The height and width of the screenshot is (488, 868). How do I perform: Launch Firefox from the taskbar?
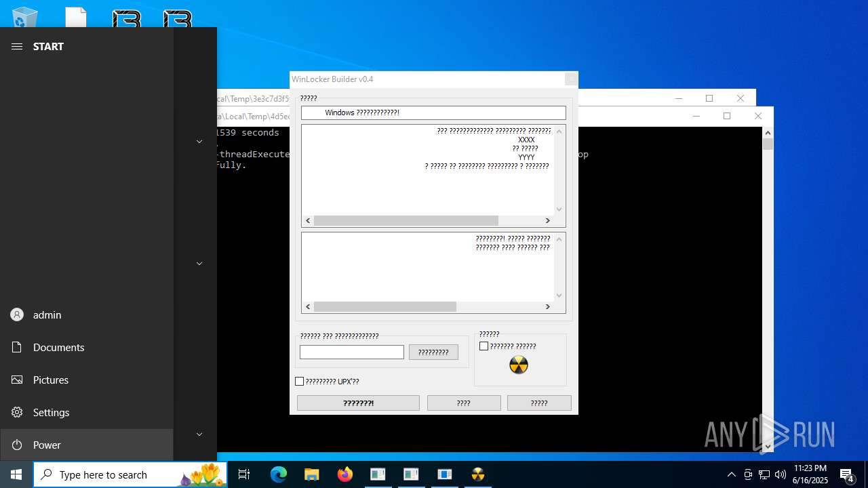click(345, 474)
